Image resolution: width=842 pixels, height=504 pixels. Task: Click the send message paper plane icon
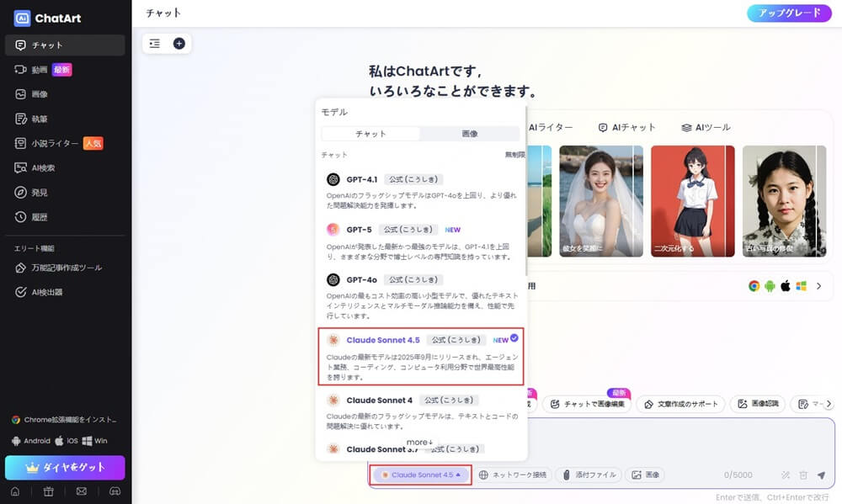[821, 475]
